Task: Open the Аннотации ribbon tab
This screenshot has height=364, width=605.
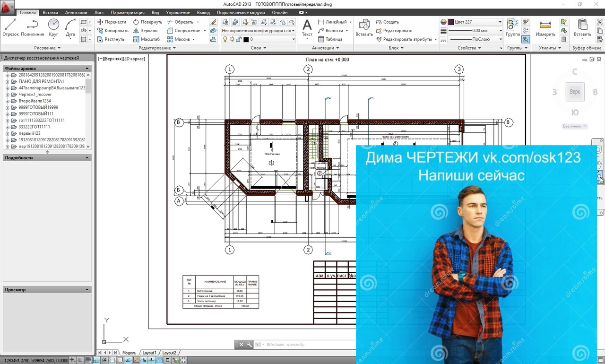Action: 76,12
